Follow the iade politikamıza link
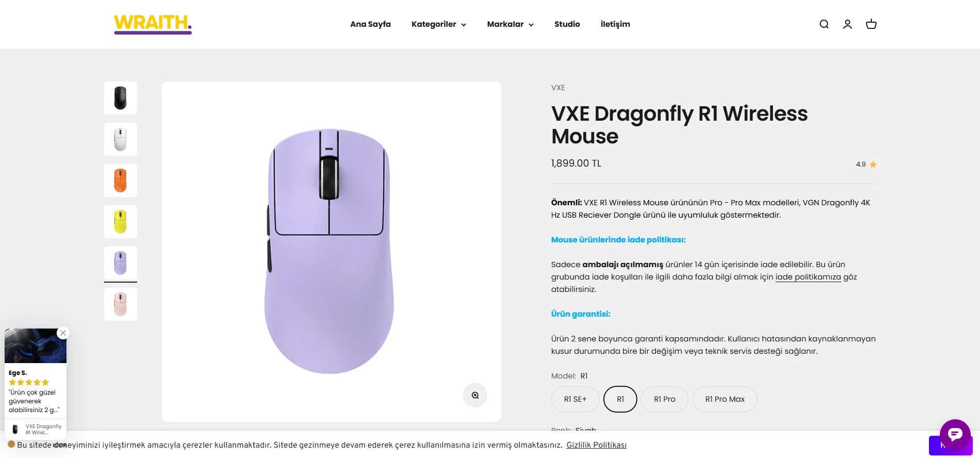The image size is (980, 458). pyautogui.click(x=808, y=277)
